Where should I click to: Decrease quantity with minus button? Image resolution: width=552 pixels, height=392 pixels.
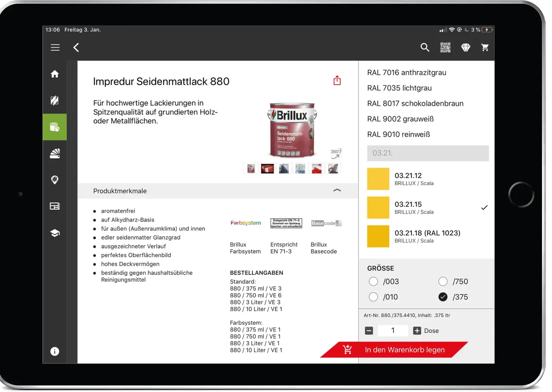point(369,330)
